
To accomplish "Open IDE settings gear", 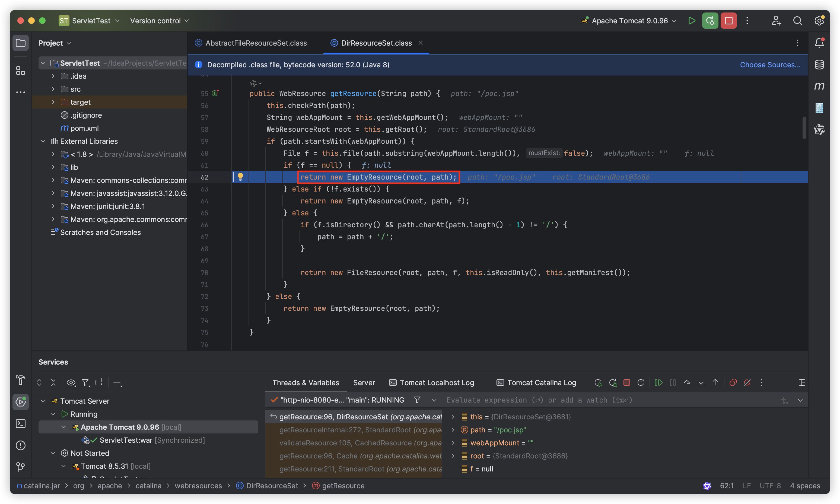I will 819,21.
